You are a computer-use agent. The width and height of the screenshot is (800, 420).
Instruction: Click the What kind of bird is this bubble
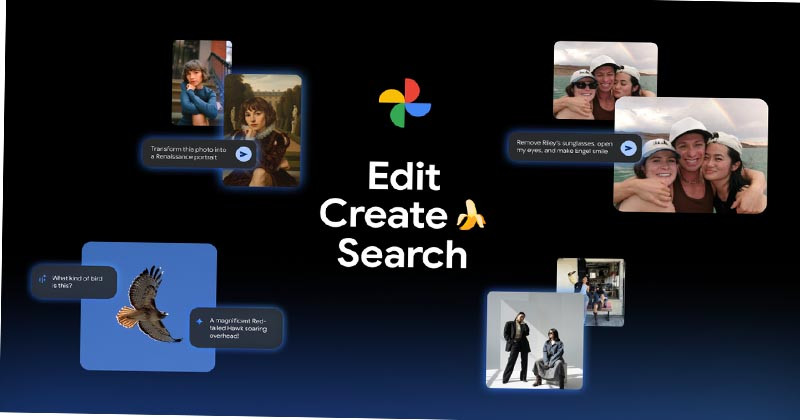74,282
